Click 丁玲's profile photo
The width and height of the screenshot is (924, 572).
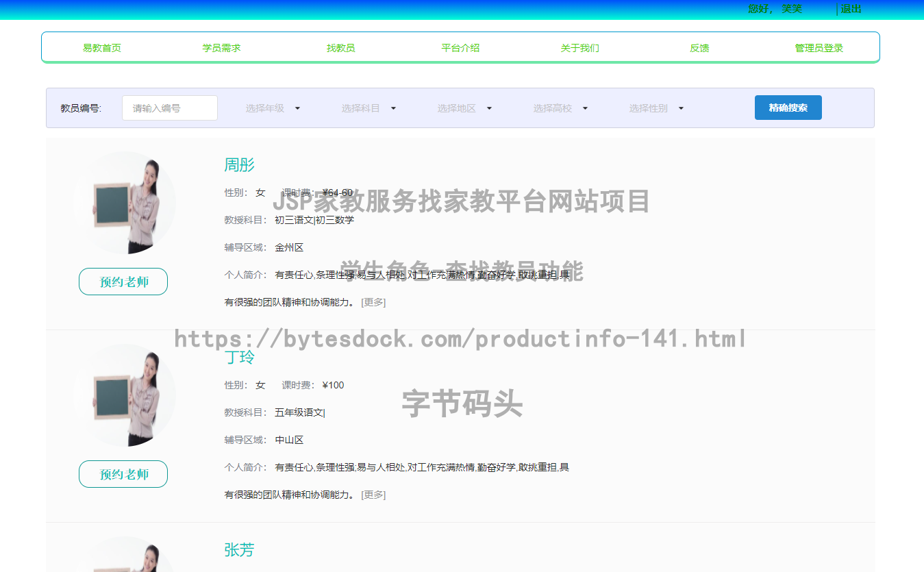pyautogui.click(x=124, y=395)
